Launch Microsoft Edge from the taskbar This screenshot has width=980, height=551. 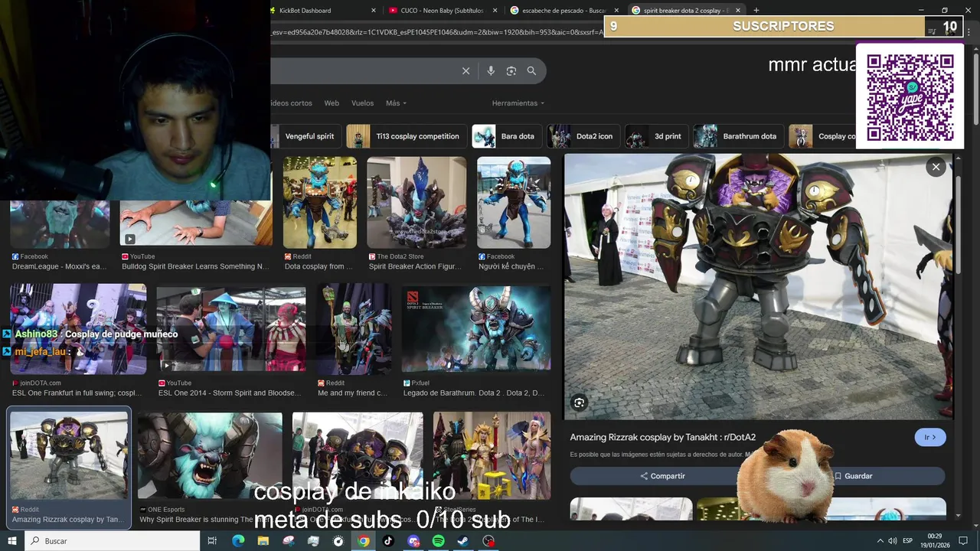238,541
